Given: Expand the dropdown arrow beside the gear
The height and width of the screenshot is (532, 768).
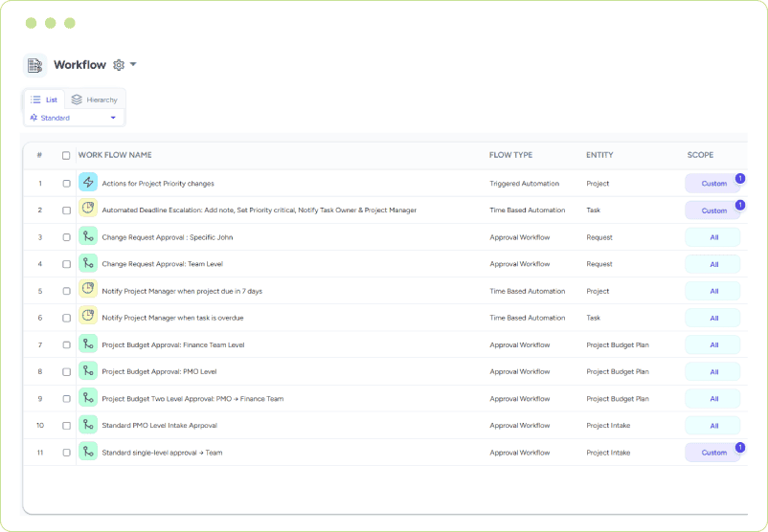Looking at the screenshot, I should pyautogui.click(x=133, y=65).
